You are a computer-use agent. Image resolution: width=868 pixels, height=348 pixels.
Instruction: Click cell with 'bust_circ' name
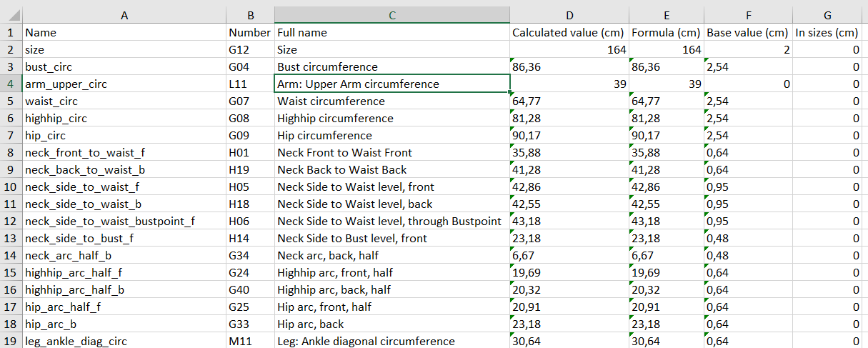pos(124,66)
